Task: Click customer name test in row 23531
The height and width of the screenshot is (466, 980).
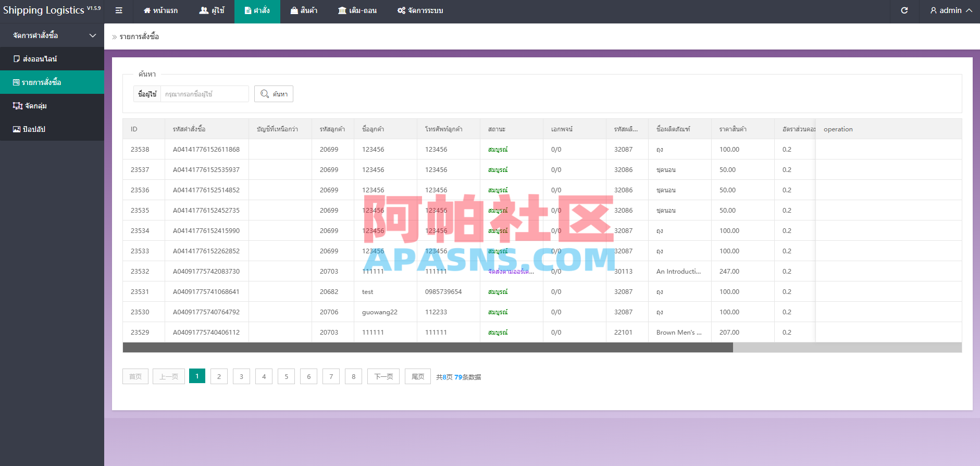Action: pyautogui.click(x=368, y=292)
